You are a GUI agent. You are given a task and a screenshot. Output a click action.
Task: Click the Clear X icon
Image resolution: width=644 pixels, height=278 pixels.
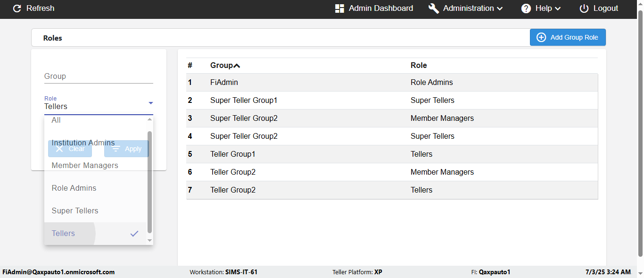coord(59,149)
